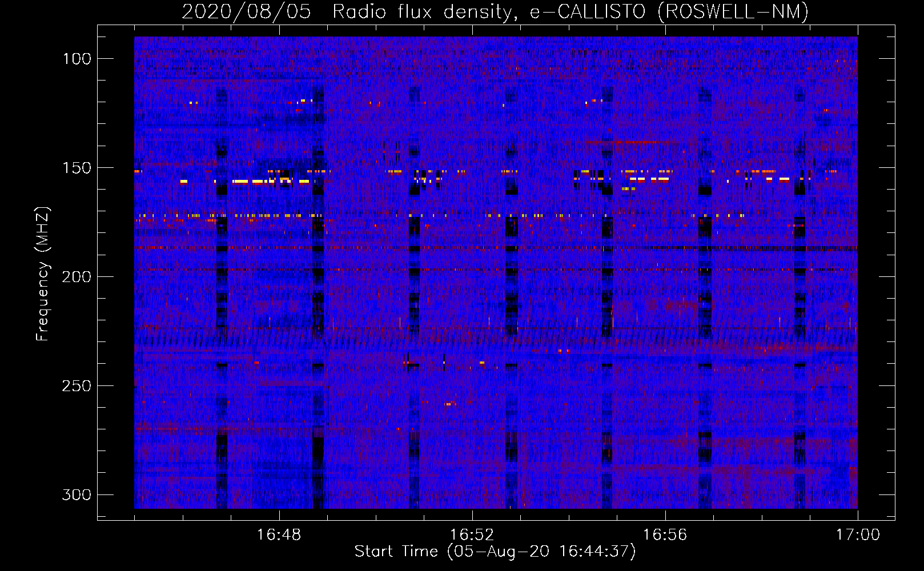Click the "200" frequency tick label
This screenshot has width=924, height=571.
(x=77, y=277)
